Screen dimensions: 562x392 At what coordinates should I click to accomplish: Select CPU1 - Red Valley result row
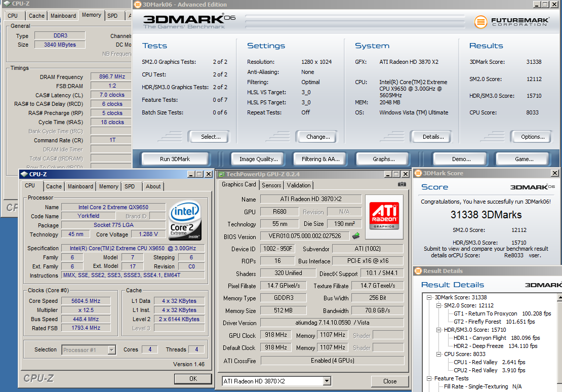click(489, 362)
